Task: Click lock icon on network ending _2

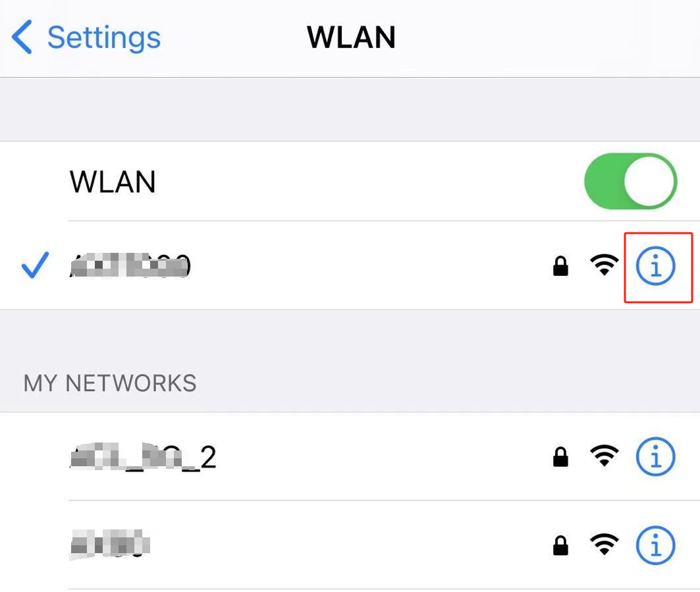Action: (560, 457)
